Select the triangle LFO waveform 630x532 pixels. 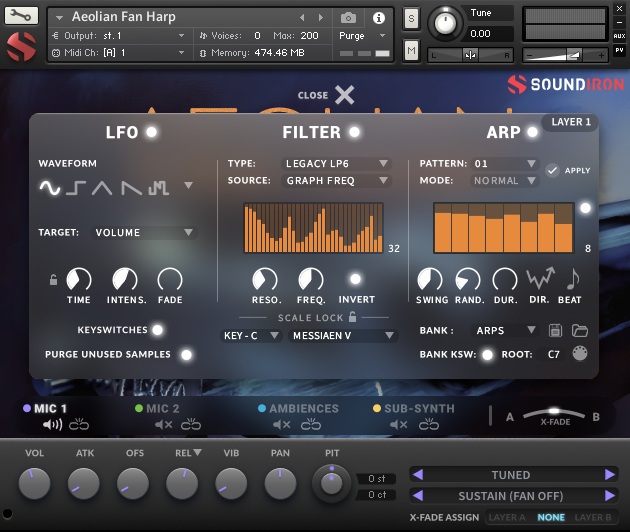pyautogui.click(x=102, y=188)
